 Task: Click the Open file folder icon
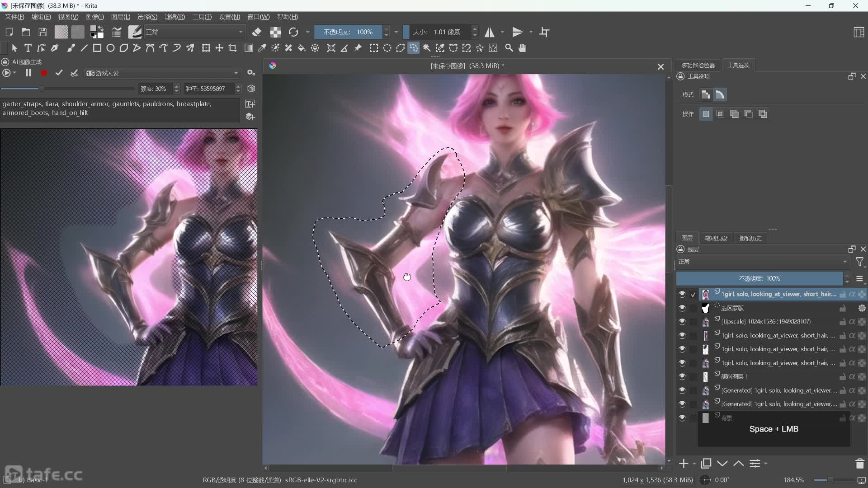pos(26,32)
